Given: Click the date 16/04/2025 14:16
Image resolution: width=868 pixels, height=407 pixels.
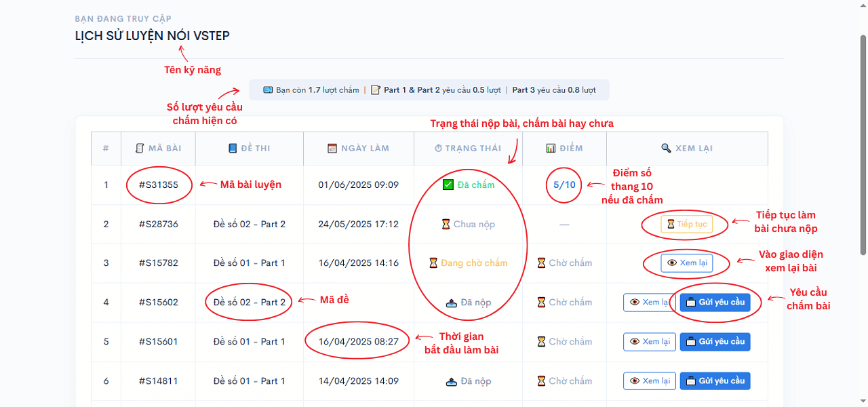Looking at the screenshot, I should tap(358, 263).
